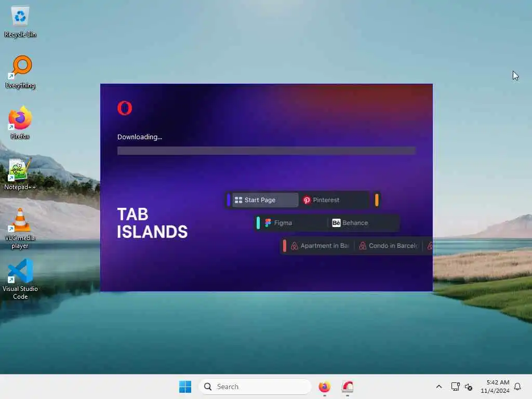Show hidden system tray icons
The height and width of the screenshot is (399, 532).
click(438, 387)
